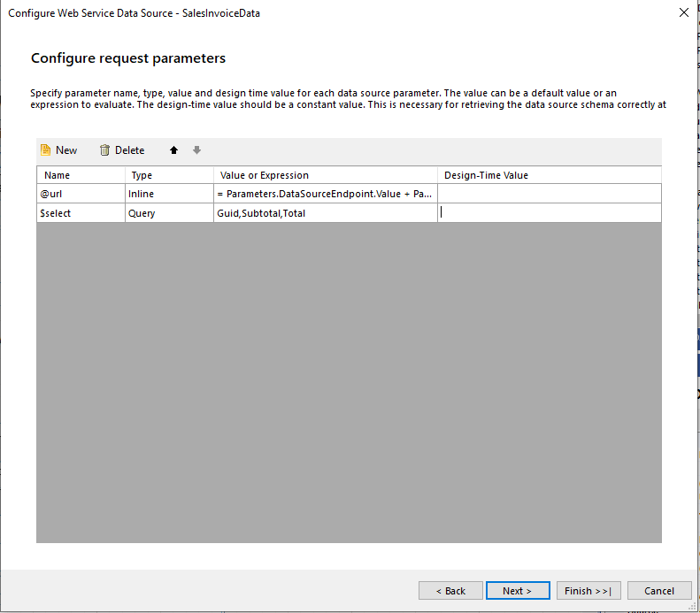This screenshot has width=700, height=613.
Task: Select the @url name cell
Action: click(81, 194)
